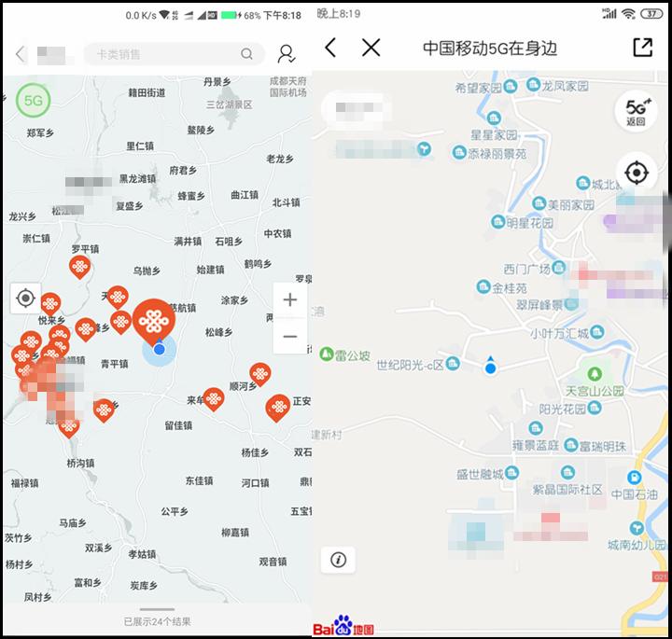Zoom out with the minus button
The height and width of the screenshot is (639, 672).
(290, 336)
